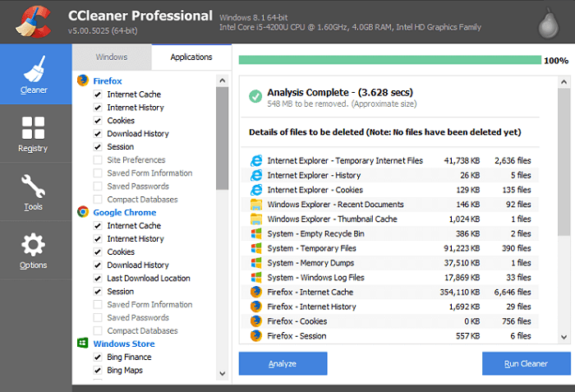
Task: Uncheck Firefox Internet Cache checkbox
Action: coord(98,95)
